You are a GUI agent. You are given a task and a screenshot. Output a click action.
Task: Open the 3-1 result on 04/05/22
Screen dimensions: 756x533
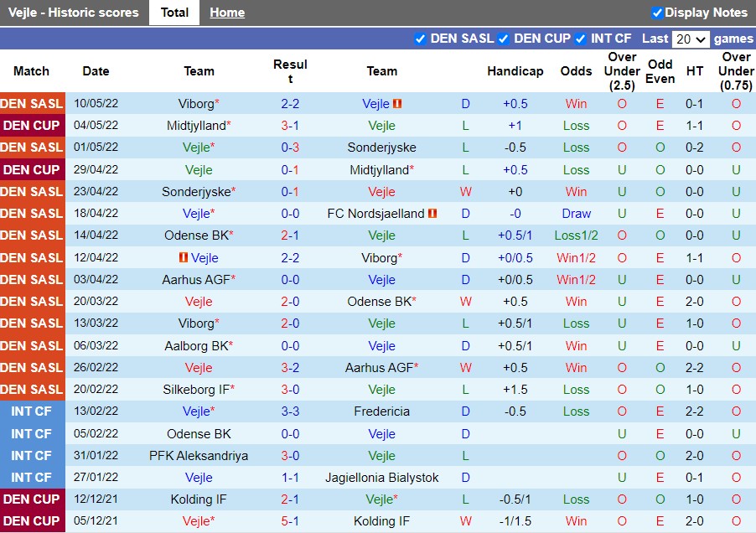(290, 126)
